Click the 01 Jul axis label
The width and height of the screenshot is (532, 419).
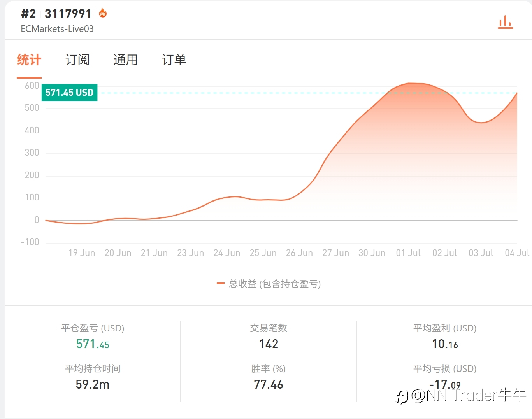(x=408, y=253)
